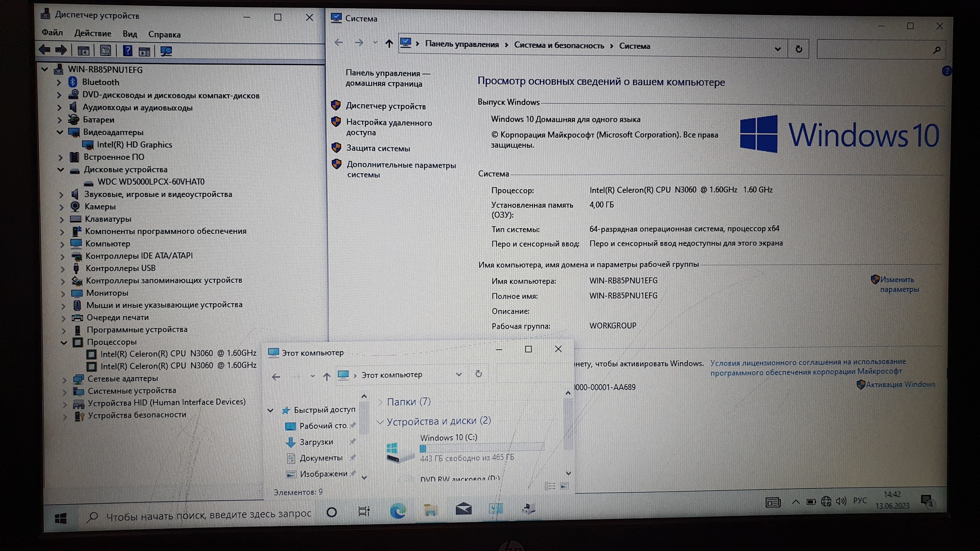This screenshot has height=551, width=980.
Task: Collapse the Видеоадаптеры tree node
Action: point(60,132)
